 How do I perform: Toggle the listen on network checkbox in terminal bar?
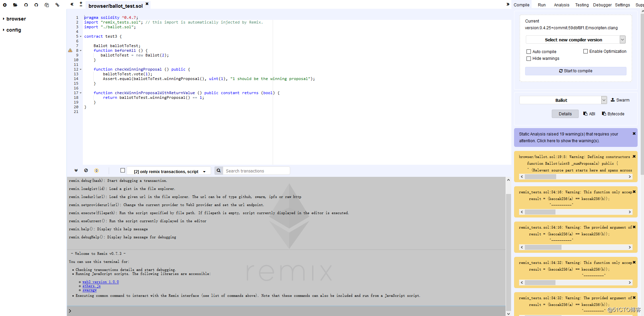123,170
